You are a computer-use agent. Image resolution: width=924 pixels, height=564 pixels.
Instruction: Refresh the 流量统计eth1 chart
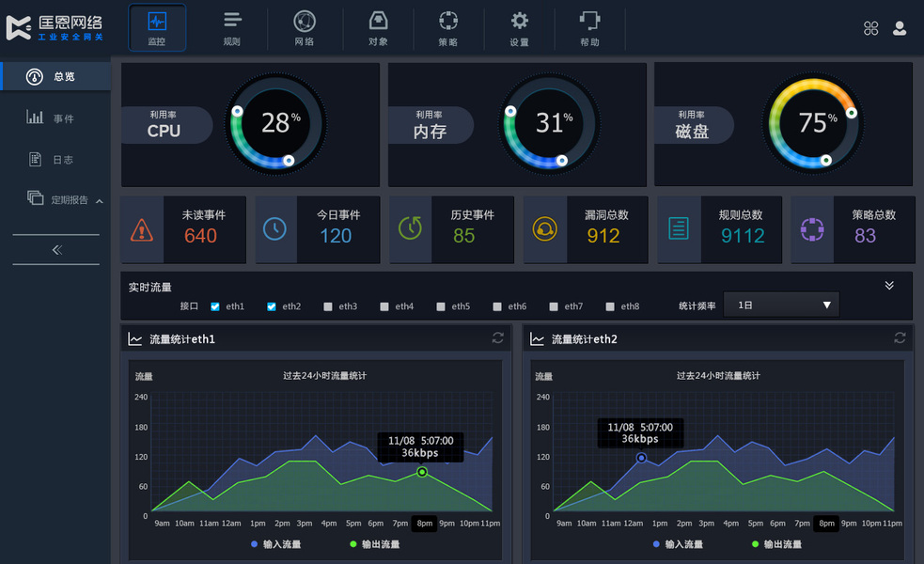coord(498,337)
